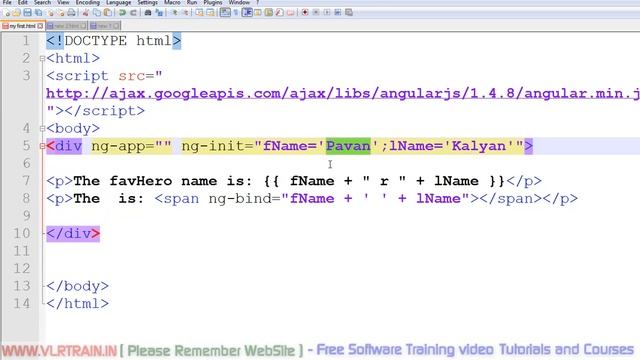Open the Encoding menu
Viewport: 640px width, 360px height.
(87, 2)
